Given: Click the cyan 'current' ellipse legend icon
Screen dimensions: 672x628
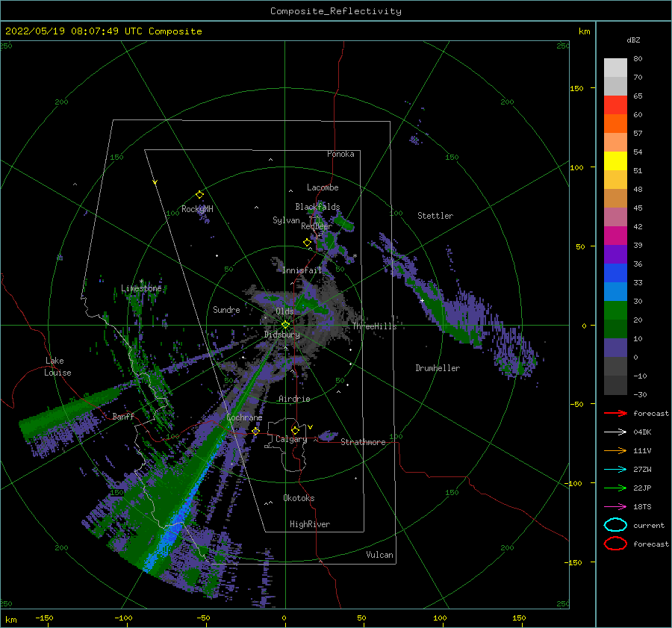Looking at the screenshot, I should (x=615, y=525).
